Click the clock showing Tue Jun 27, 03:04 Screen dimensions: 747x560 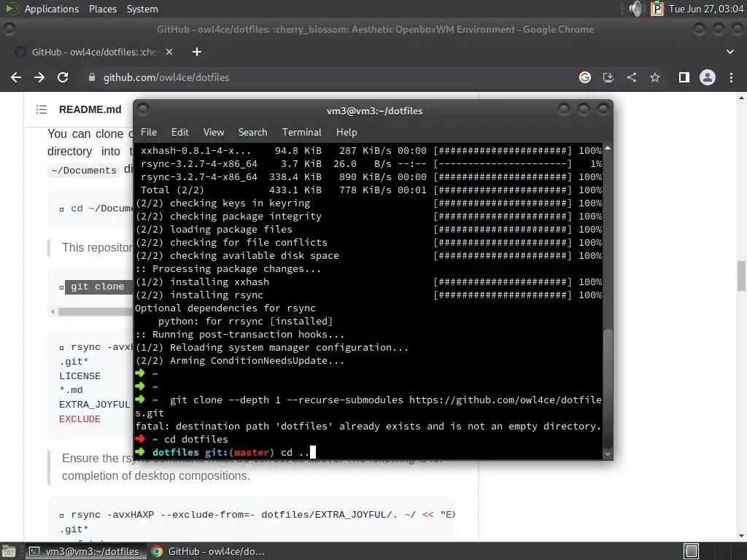pos(706,9)
